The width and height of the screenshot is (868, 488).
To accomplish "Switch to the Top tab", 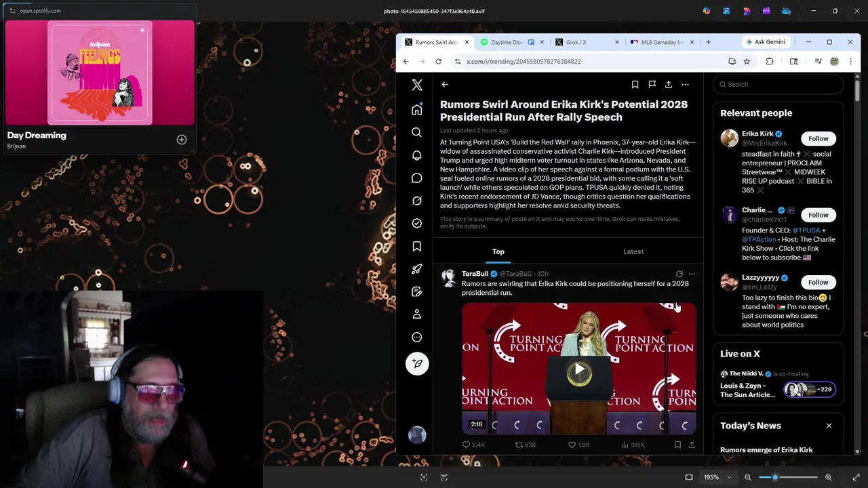I will point(498,251).
